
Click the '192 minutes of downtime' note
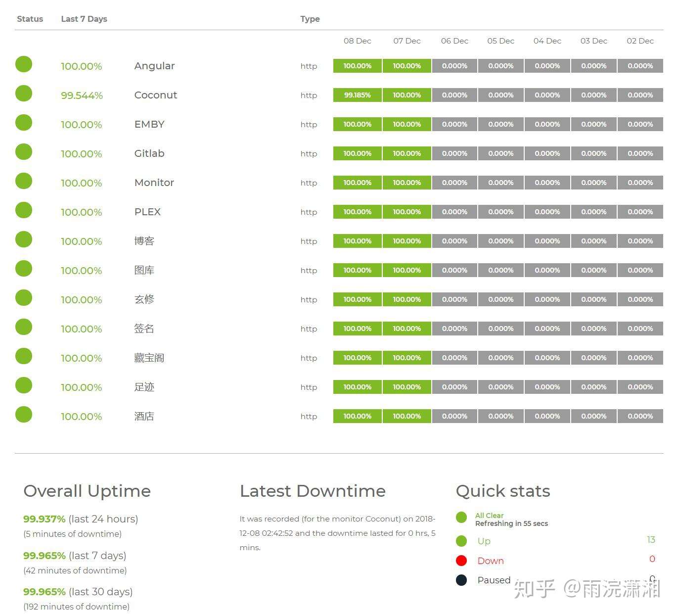[x=77, y=607]
